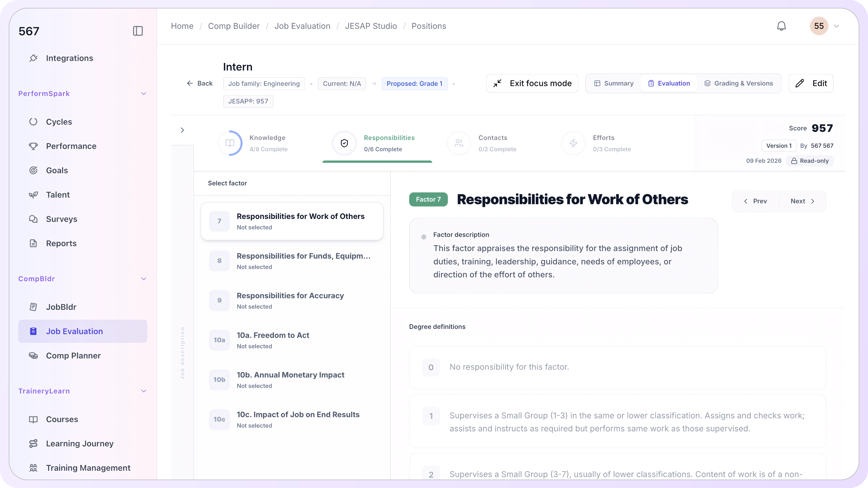Screen dimensions: 868x488
Task: Click the Efforts lightning icon
Action: [573, 143]
